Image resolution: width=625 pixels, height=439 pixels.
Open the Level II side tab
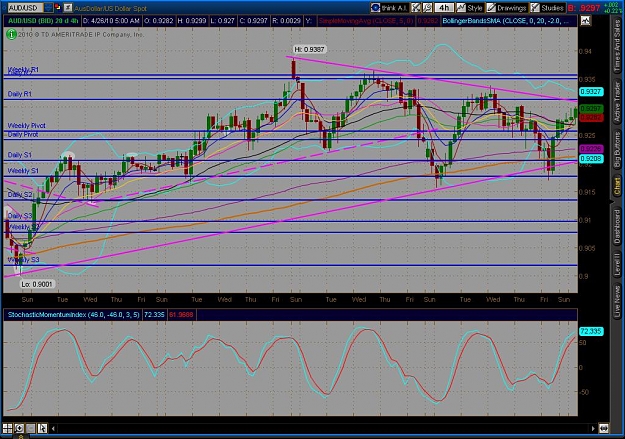click(x=617, y=264)
